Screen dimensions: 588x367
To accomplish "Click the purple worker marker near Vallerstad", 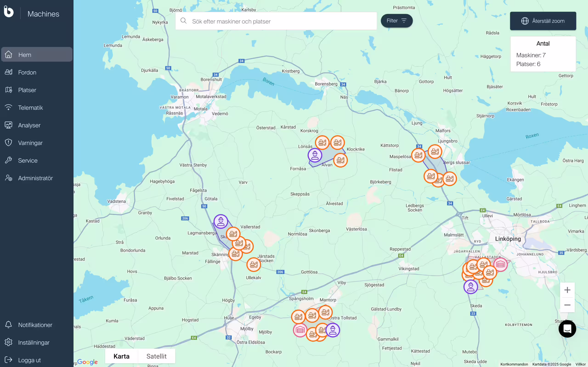I will pos(221,221).
